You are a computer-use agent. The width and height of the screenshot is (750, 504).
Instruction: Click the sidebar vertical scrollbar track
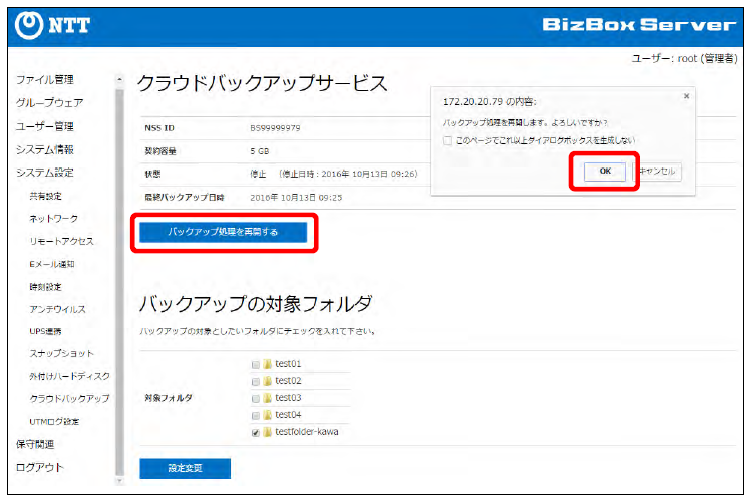pos(120,280)
